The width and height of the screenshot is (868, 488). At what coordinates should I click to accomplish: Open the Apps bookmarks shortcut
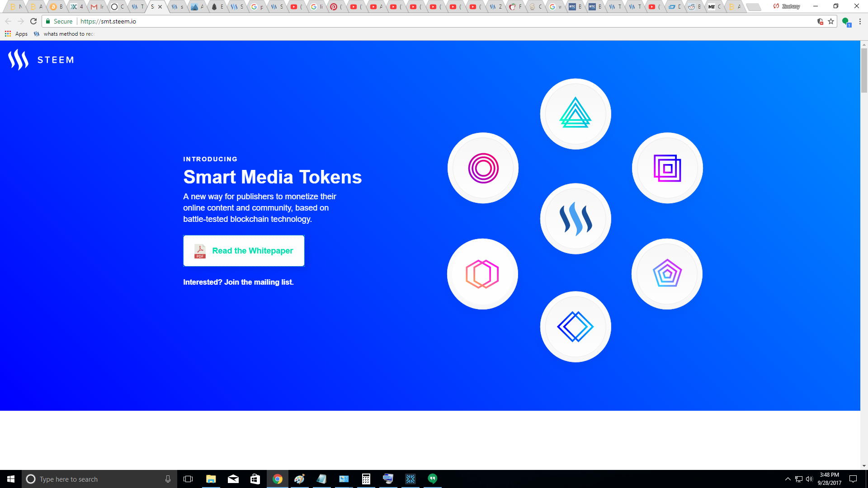point(16,34)
